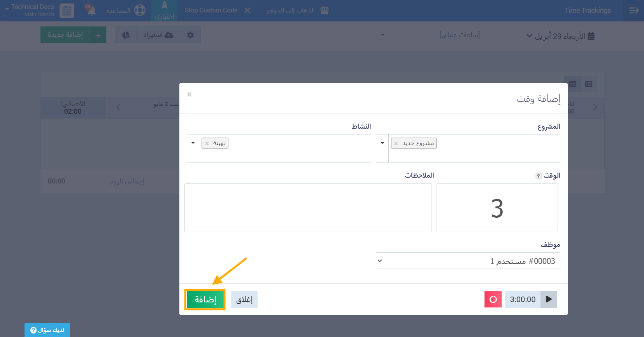Click the plus icon beside إضافة جديدة

(x=98, y=35)
